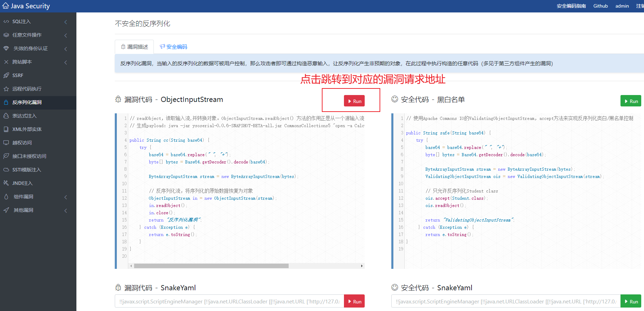Expand the 组件漏洞 menu chevron
644x311 pixels.
[x=66, y=197]
